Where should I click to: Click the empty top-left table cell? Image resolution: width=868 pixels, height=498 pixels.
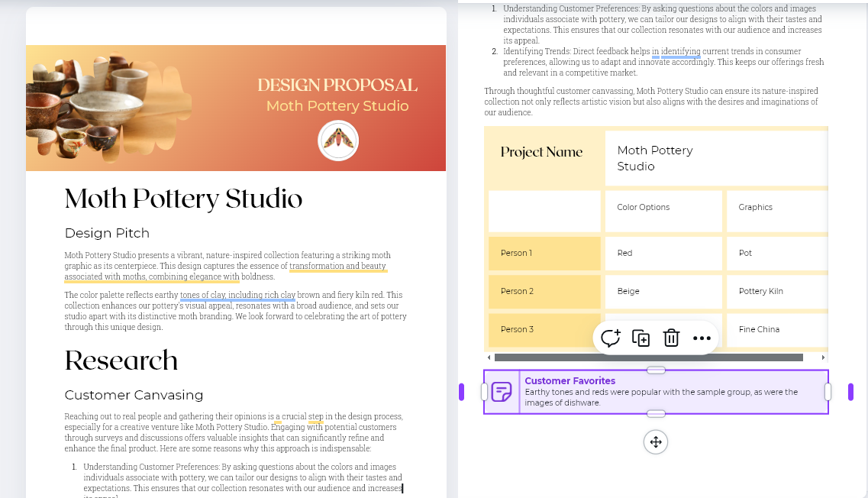(x=545, y=212)
